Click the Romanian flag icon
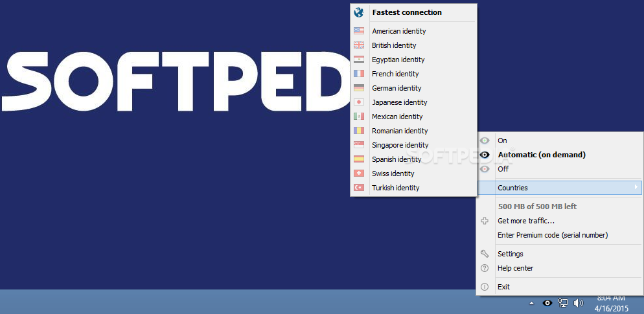 point(358,131)
